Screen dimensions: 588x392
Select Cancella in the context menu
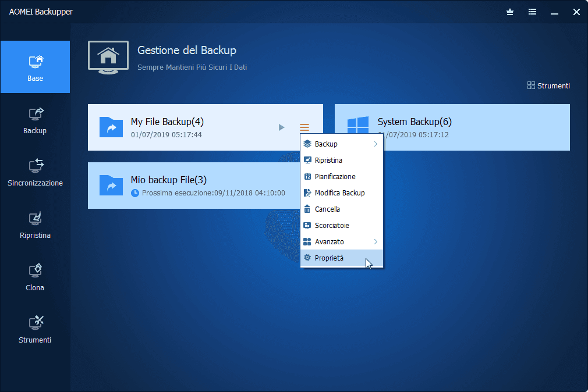(342, 209)
